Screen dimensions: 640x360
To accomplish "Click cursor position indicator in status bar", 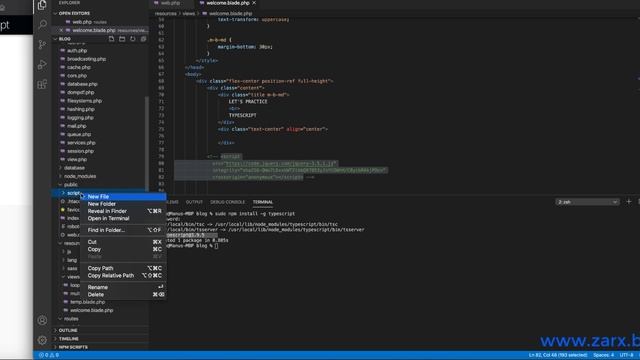I will point(558,355).
